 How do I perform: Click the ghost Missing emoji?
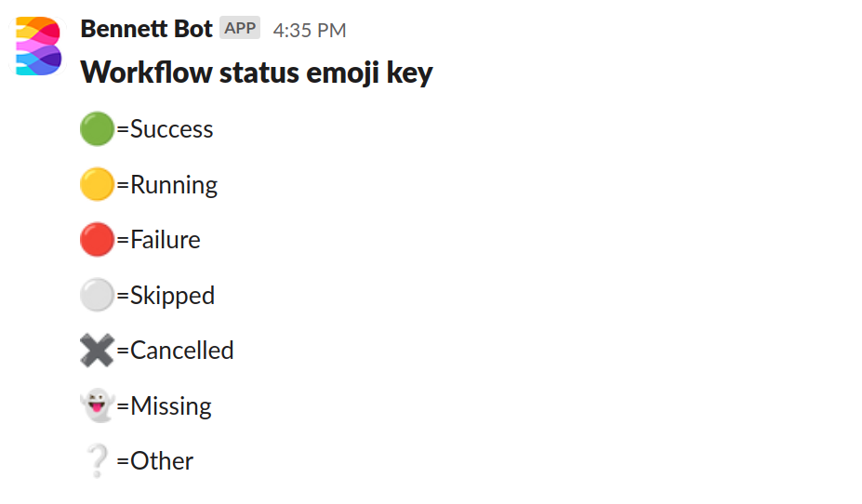pyautogui.click(x=98, y=405)
